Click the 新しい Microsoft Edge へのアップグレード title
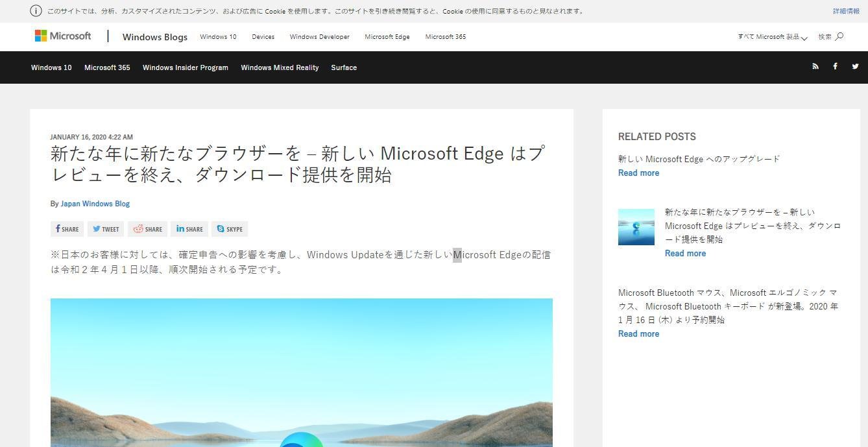 tap(699, 159)
